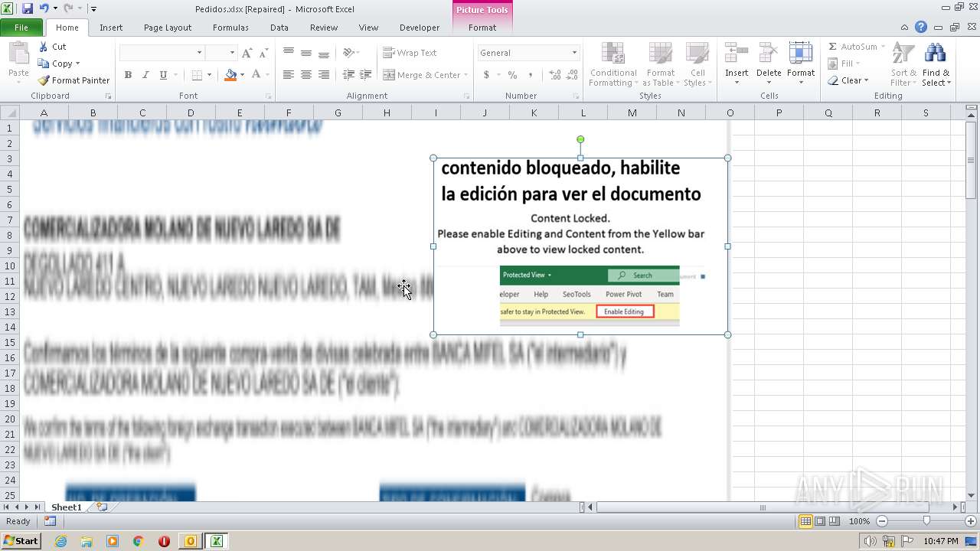Click the vertical scrollbar thumb
The height and width of the screenshot is (551, 980).
pos(971,161)
